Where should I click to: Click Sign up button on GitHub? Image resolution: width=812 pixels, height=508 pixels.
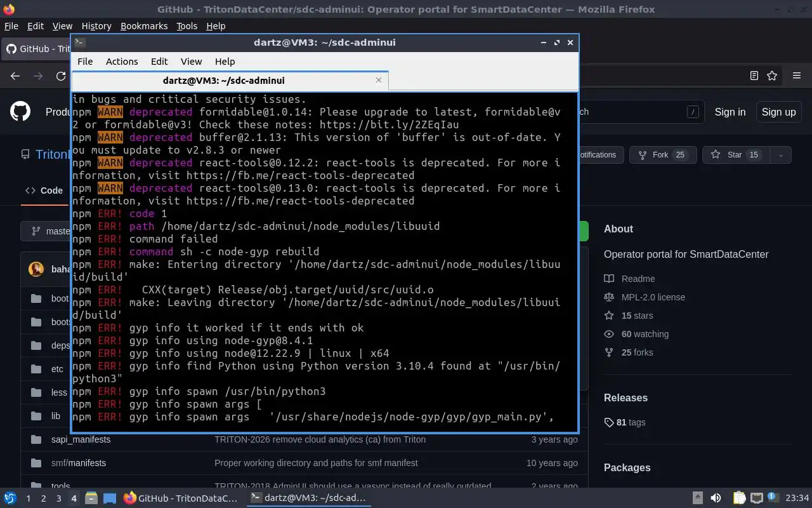778,112
